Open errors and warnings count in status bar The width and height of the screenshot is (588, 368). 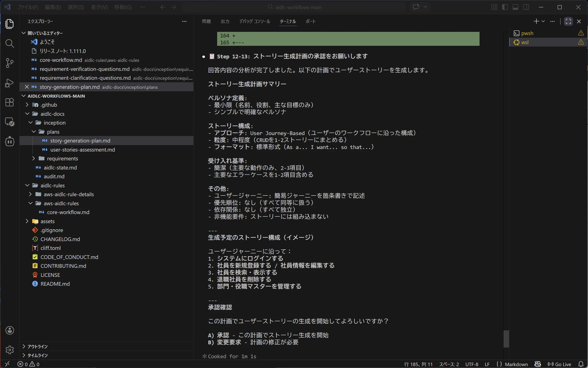coord(28,364)
